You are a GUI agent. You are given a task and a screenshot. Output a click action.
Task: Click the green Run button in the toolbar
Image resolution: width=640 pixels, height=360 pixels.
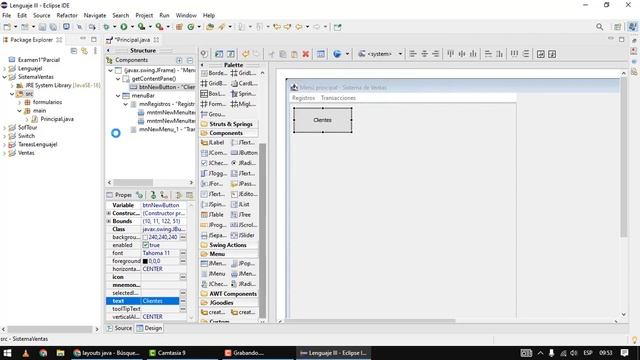coord(124,27)
